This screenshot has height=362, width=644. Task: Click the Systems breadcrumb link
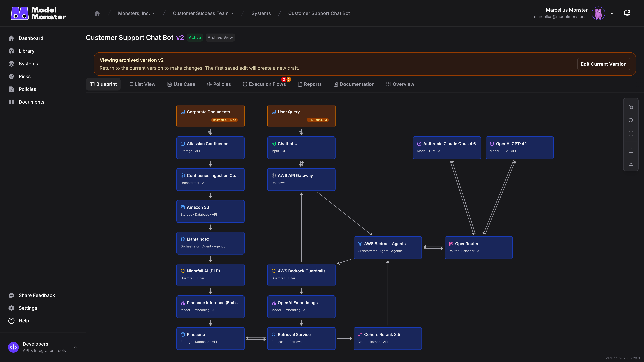point(261,13)
